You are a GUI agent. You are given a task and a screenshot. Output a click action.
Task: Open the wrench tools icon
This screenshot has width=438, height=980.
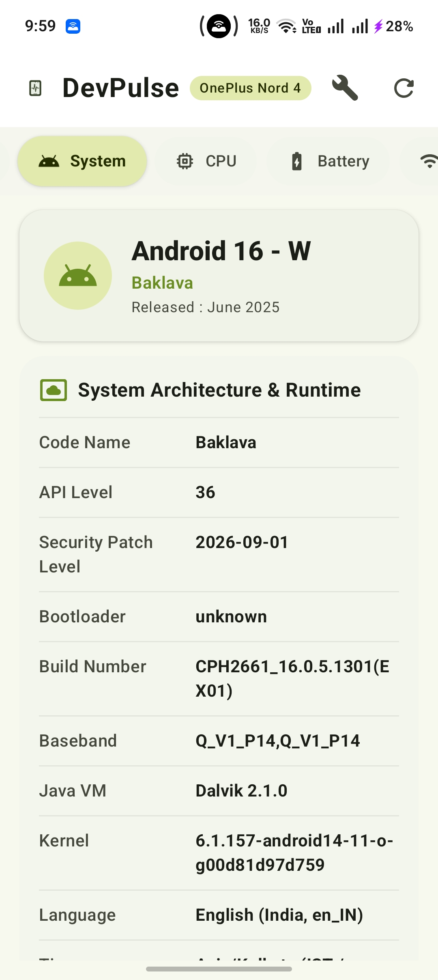[345, 88]
